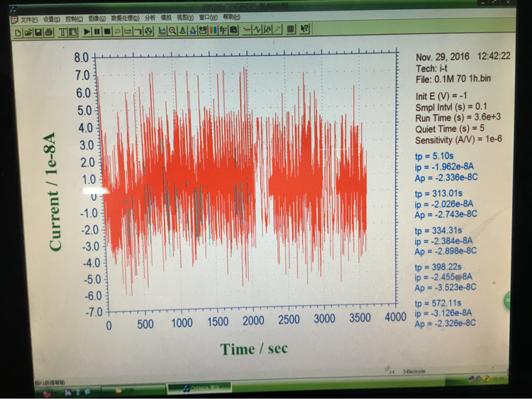Screen dimensions: 532x399
Task: Click the CHI660A taskbar button
Action: point(199,388)
